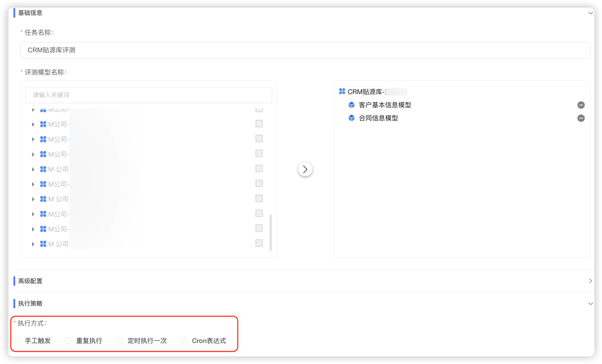Click the model list vertical scrollbar
This screenshot has width=602, height=364.
(x=271, y=233)
